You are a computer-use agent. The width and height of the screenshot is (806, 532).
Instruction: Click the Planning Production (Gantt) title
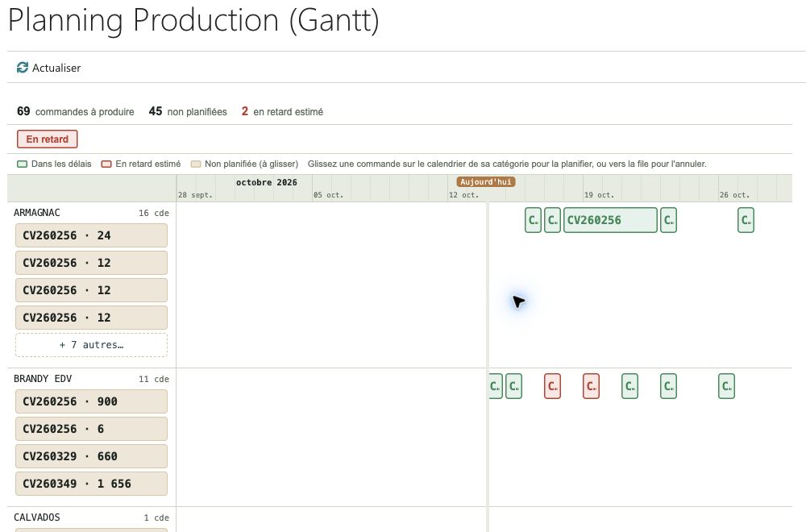pyautogui.click(x=193, y=21)
